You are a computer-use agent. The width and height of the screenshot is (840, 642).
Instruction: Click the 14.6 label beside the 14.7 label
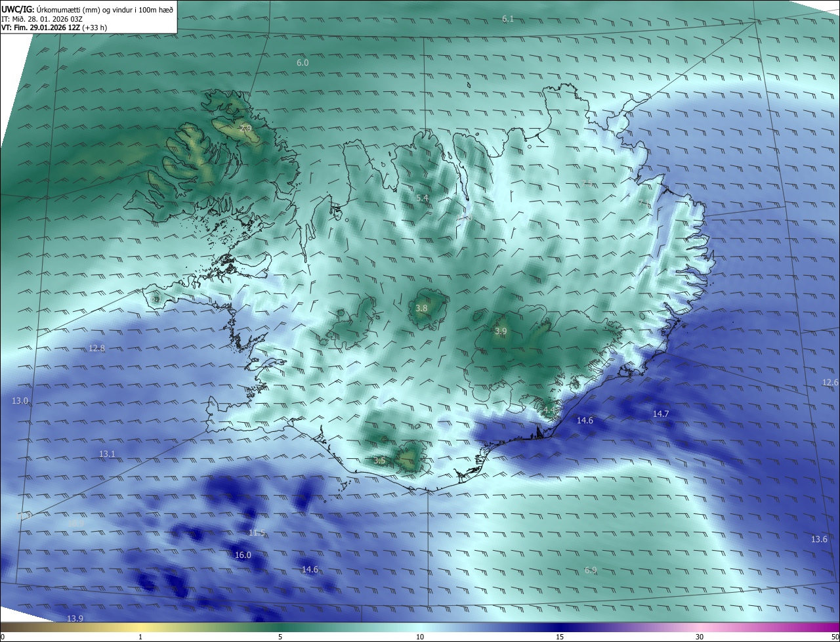pos(585,420)
